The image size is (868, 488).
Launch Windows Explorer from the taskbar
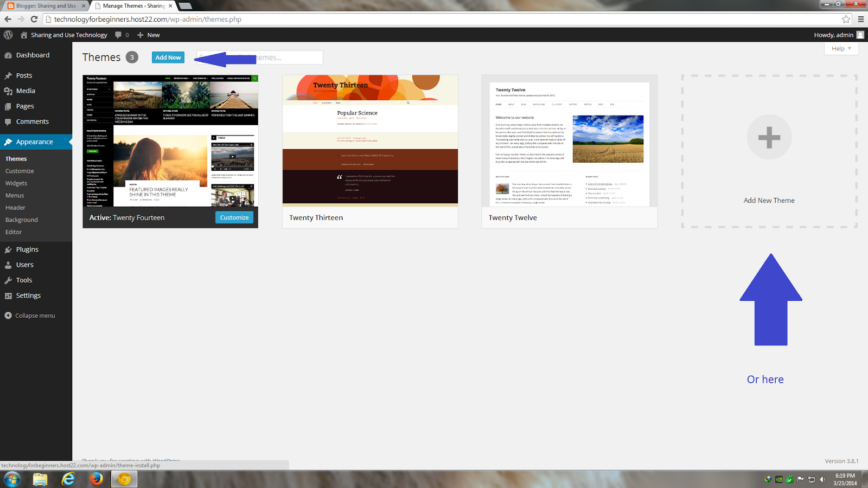(x=40, y=479)
